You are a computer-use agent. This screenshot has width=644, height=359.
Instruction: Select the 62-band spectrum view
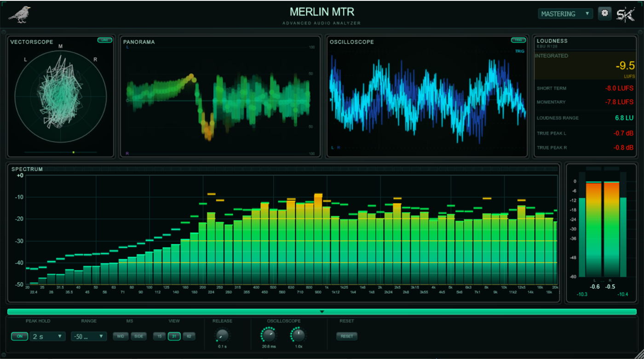[x=189, y=336]
